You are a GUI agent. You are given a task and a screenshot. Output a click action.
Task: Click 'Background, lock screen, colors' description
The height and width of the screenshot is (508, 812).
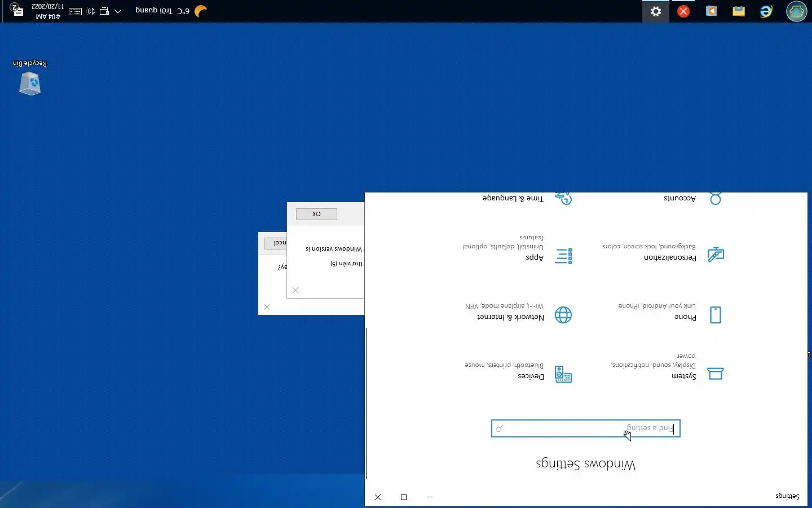(650, 246)
